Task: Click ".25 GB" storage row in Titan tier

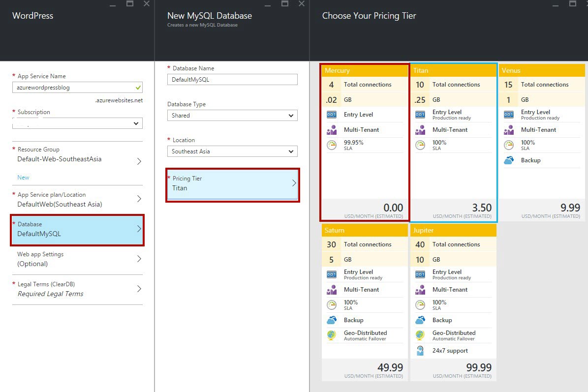Action: click(x=453, y=100)
